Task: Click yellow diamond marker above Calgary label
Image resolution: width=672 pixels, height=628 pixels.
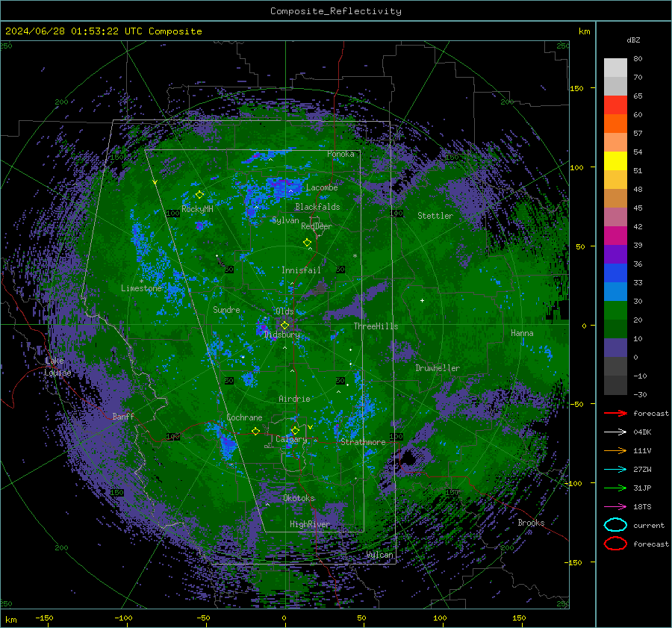Action: pos(295,430)
